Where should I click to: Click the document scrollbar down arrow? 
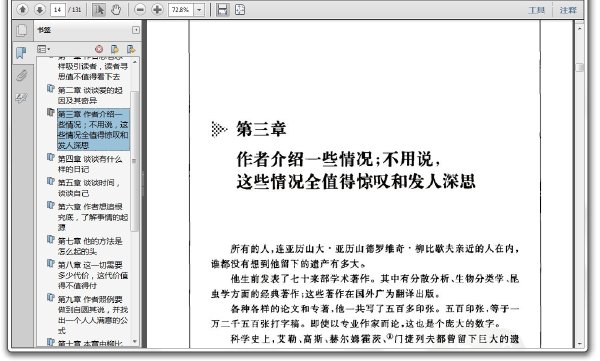[x=580, y=343]
